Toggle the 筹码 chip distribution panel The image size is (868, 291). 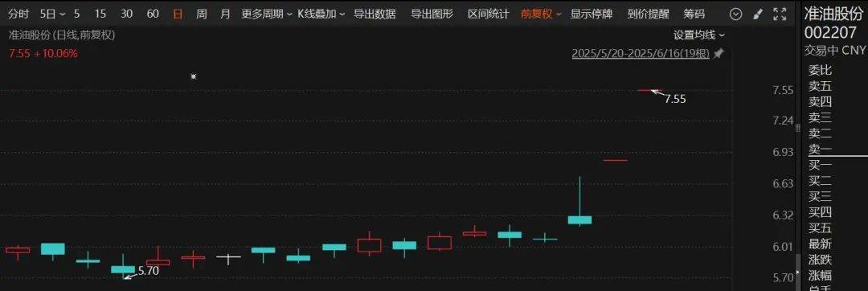point(694,14)
